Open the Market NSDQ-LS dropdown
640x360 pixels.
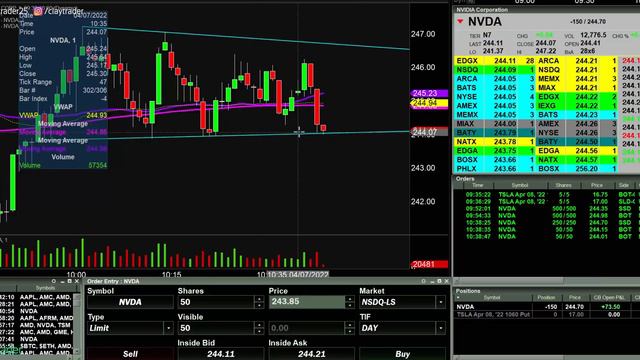click(440, 302)
